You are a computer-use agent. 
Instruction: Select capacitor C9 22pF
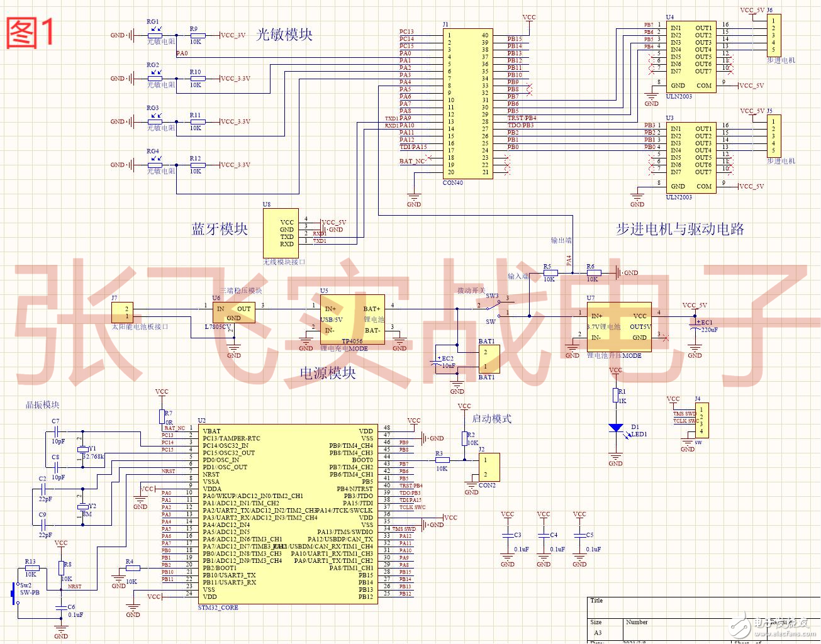point(43,525)
